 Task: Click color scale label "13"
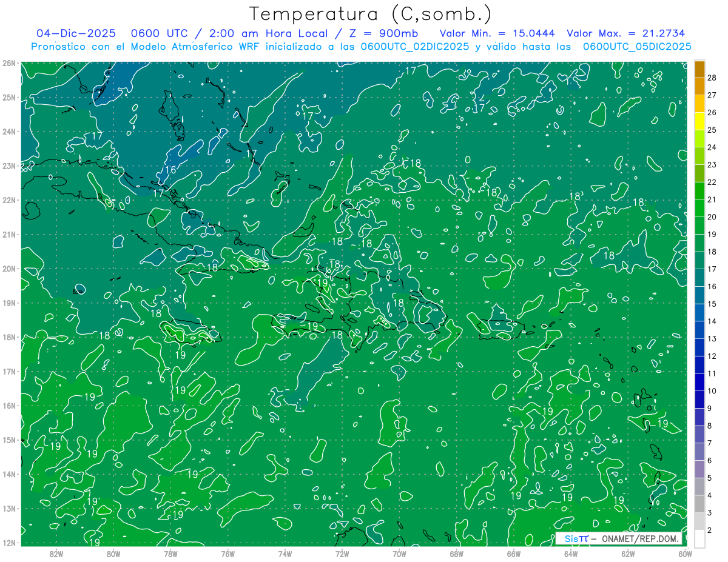click(712, 339)
